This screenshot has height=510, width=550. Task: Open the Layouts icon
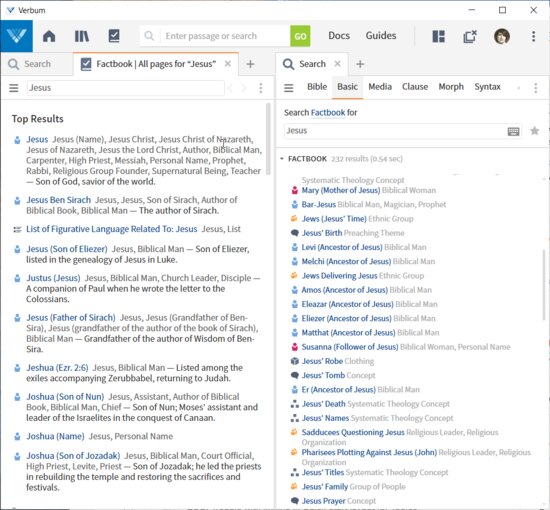pyautogui.click(x=438, y=36)
